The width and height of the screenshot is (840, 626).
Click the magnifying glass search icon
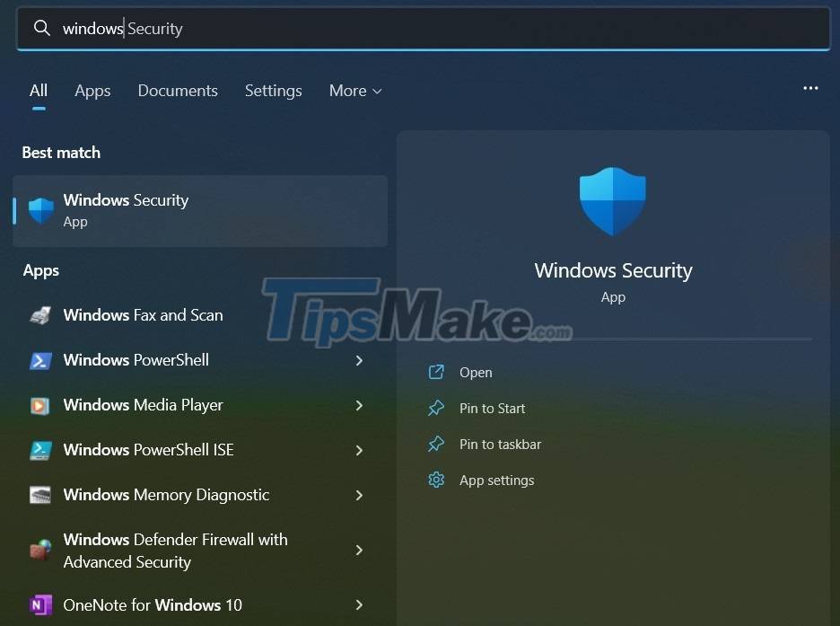pos(41,28)
